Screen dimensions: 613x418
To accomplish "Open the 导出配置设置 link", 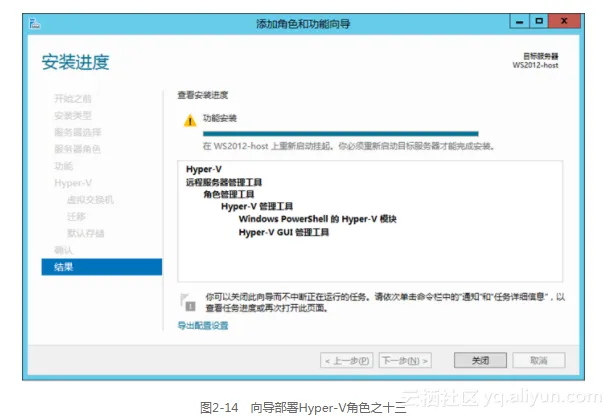I will coord(203,325).
